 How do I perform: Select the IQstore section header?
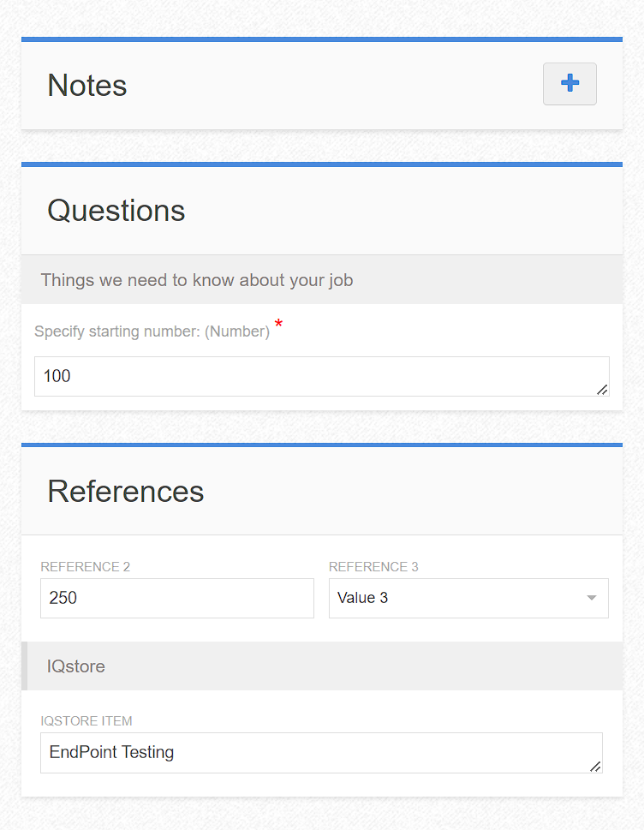point(76,666)
